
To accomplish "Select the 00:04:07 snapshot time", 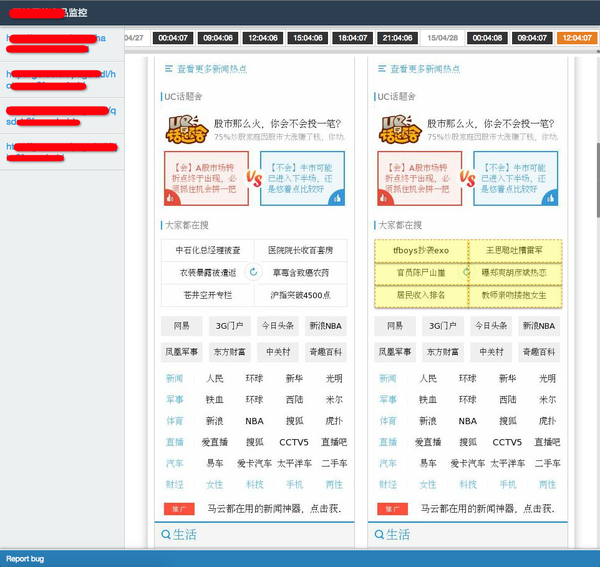I will point(173,38).
